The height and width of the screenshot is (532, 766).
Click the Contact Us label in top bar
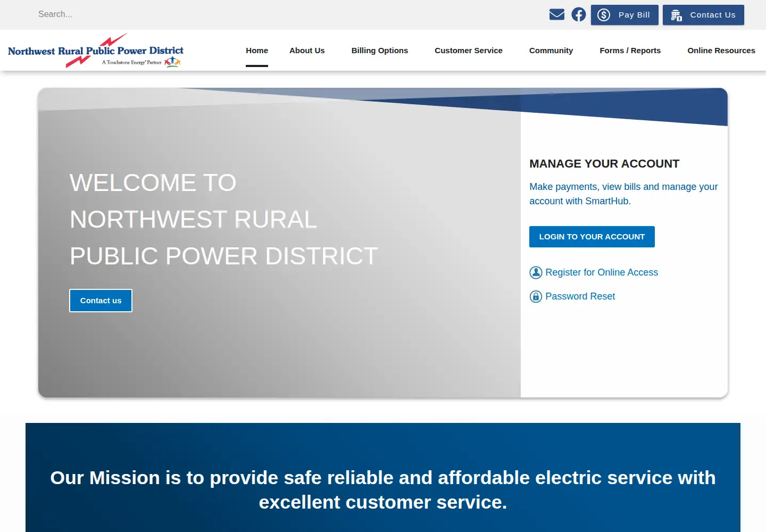click(x=713, y=15)
